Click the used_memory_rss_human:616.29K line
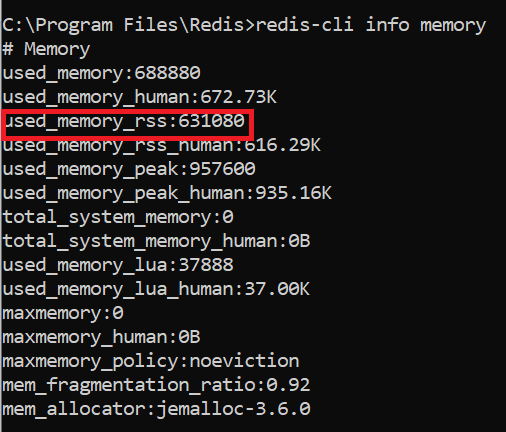Viewport: 506px width, 432px height. (162, 145)
